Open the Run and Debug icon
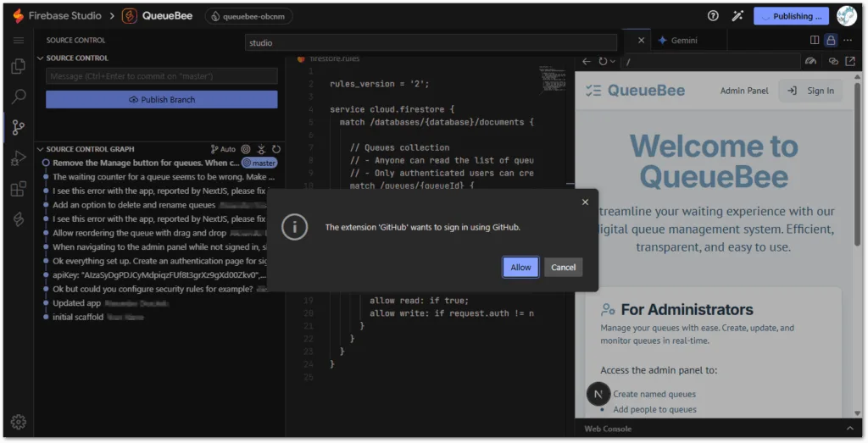This screenshot has width=868, height=443. (19, 158)
